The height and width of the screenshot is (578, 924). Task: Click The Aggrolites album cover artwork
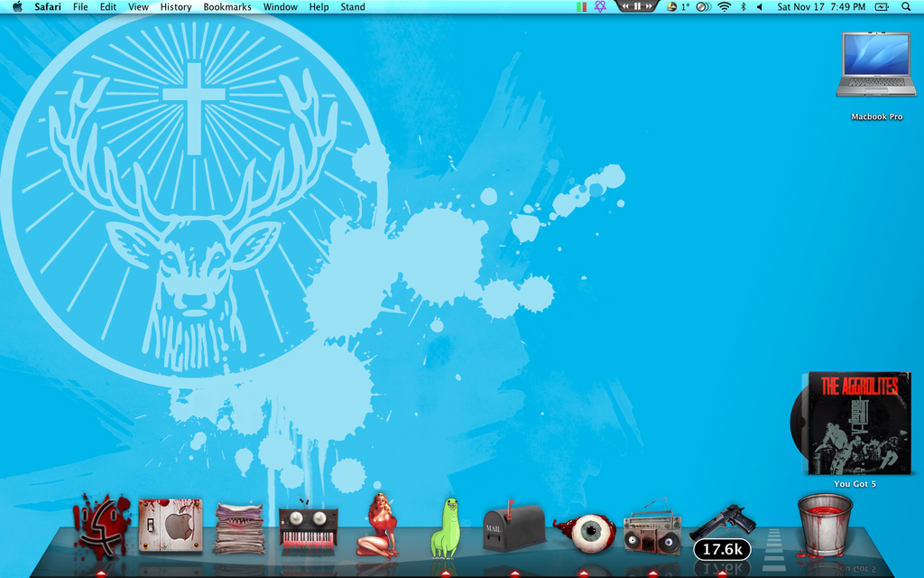click(x=859, y=423)
